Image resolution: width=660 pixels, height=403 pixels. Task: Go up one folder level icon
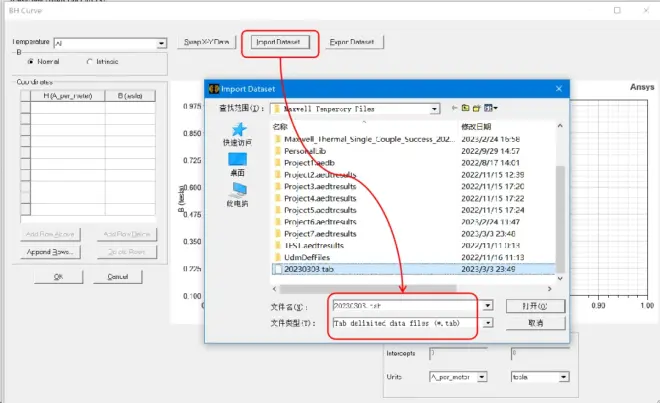(465, 108)
